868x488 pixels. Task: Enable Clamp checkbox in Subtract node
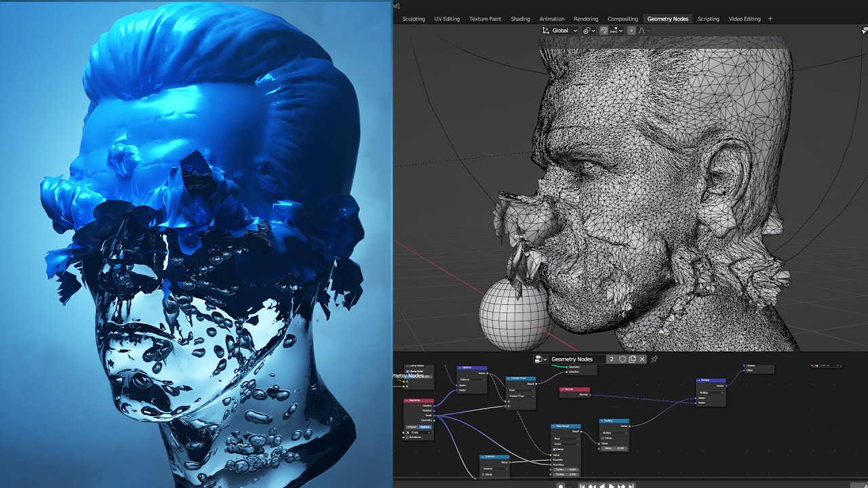[x=484, y=474]
